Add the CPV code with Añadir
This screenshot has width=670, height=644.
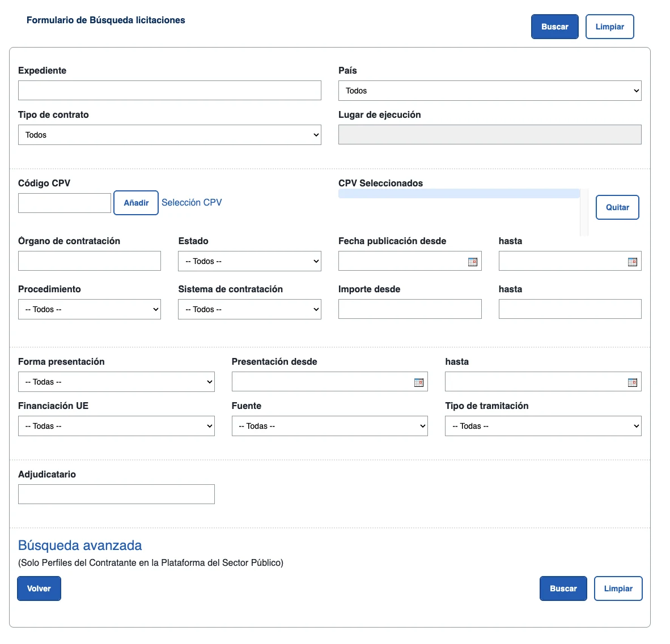tap(136, 203)
